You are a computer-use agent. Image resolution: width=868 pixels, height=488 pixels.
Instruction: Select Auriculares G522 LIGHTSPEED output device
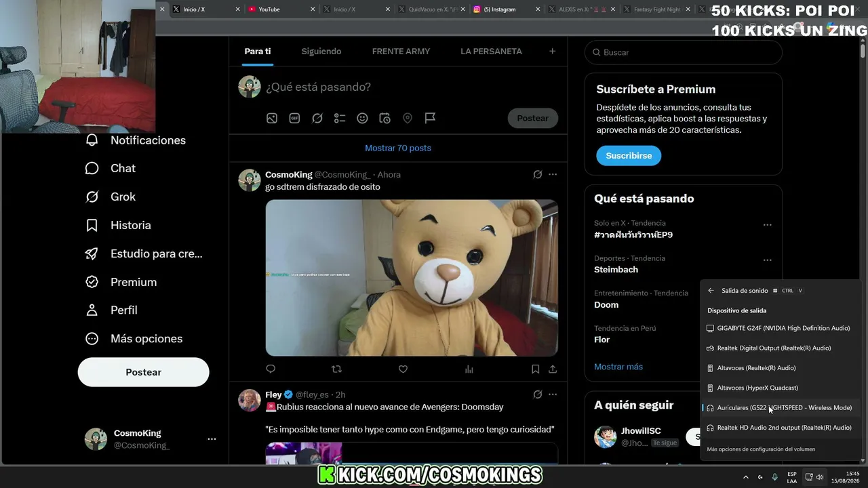780,408
